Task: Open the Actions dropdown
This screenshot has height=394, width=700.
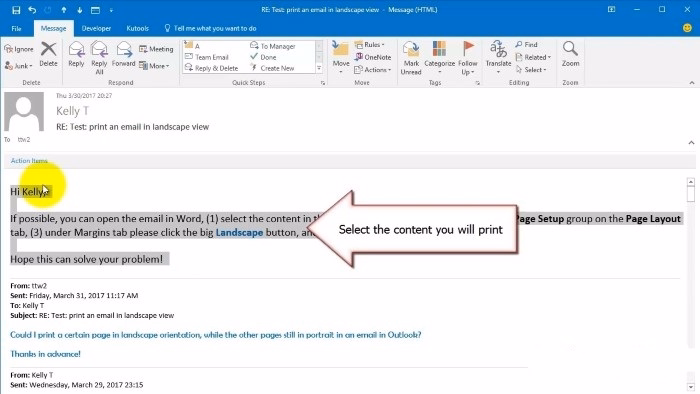Action: click(373, 70)
